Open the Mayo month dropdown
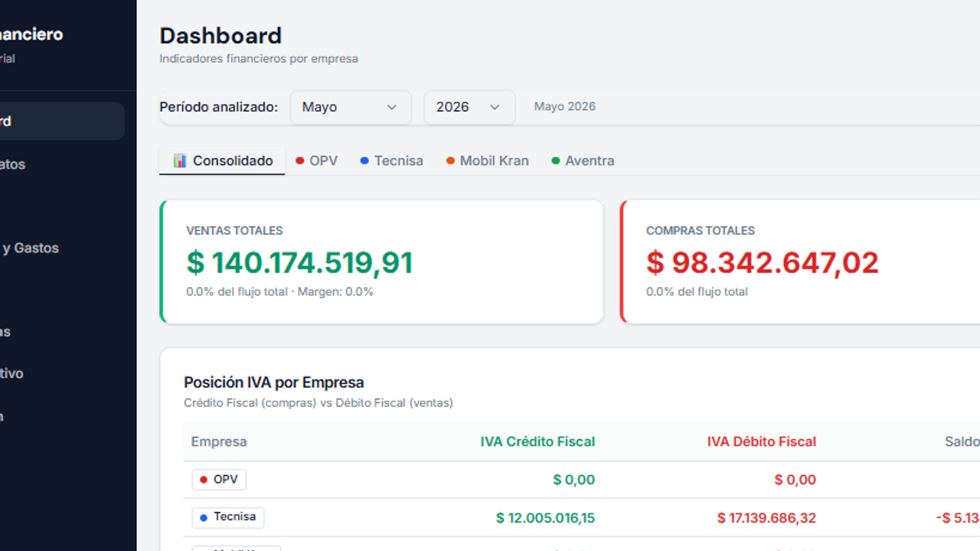980x551 pixels. click(350, 107)
